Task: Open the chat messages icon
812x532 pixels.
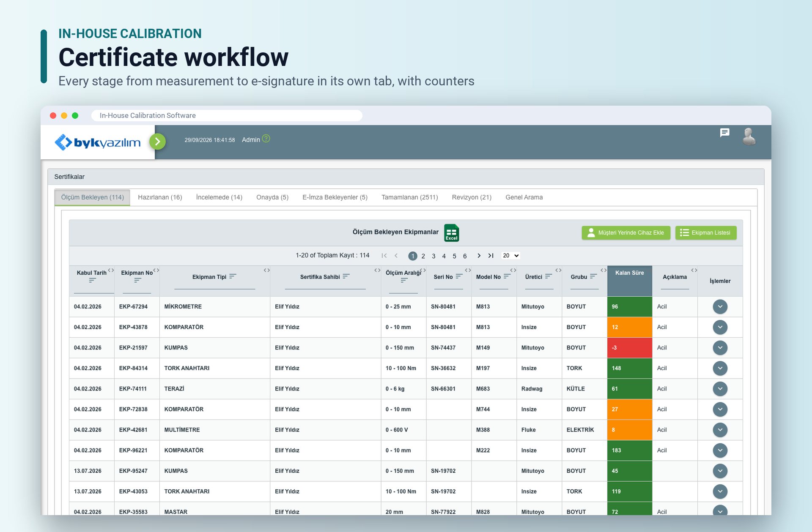Action: pos(724,133)
